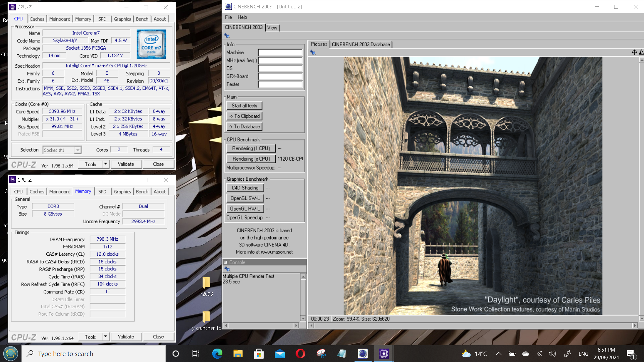Click the taskbar search box
The width and height of the screenshot is (644, 362).
point(94,354)
